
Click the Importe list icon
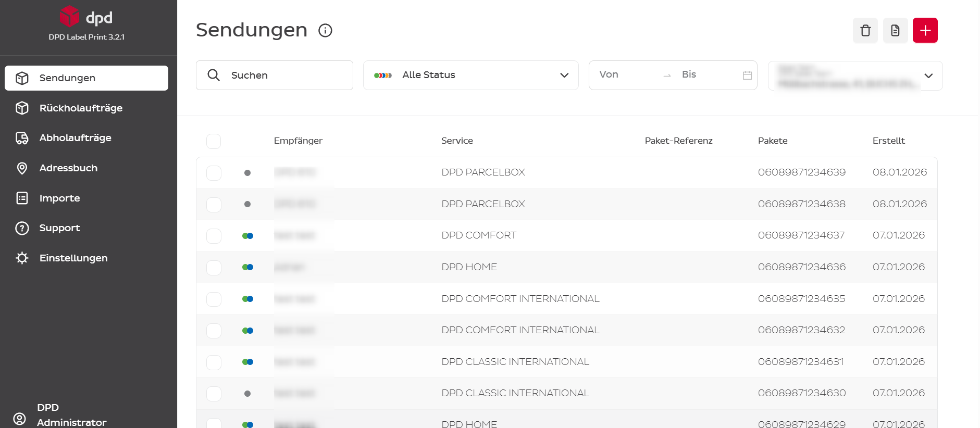click(22, 198)
